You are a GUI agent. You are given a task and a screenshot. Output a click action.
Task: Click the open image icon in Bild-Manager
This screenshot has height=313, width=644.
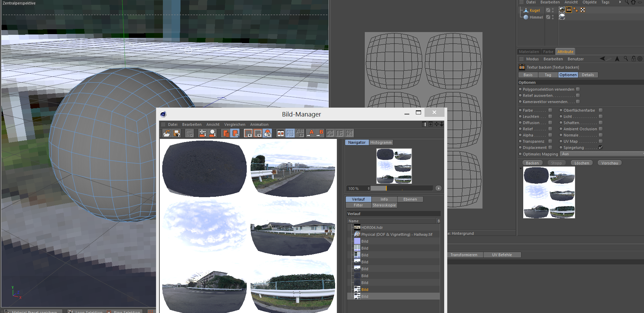pyautogui.click(x=167, y=133)
